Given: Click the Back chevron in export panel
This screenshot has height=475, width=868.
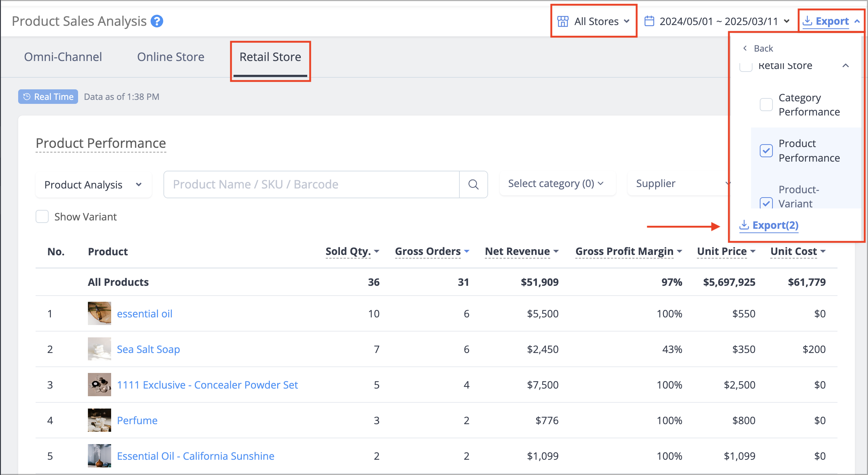Looking at the screenshot, I should [745, 48].
